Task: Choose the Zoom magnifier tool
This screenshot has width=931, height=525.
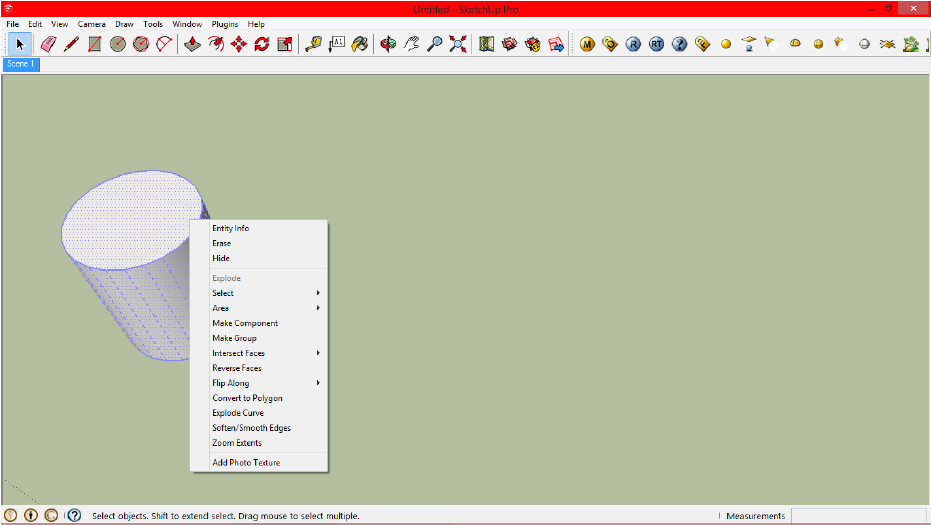Action: pyautogui.click(x=435, y=44)
